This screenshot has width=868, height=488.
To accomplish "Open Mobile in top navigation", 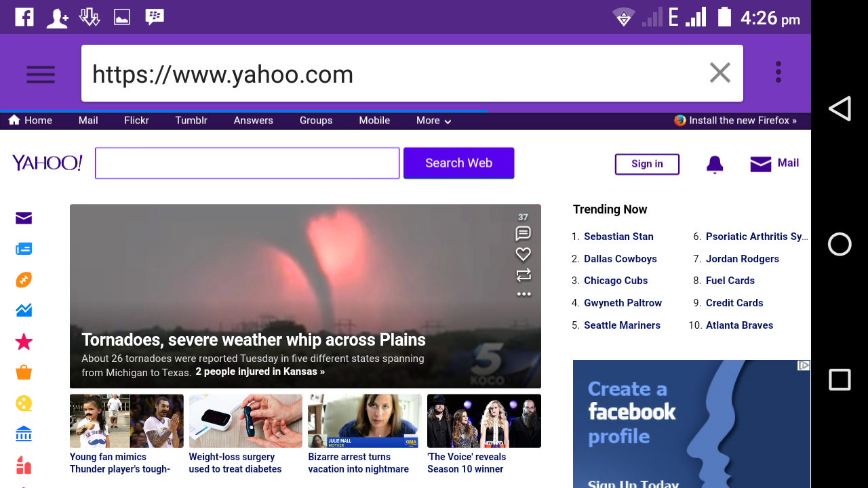I will coord(374,121).
